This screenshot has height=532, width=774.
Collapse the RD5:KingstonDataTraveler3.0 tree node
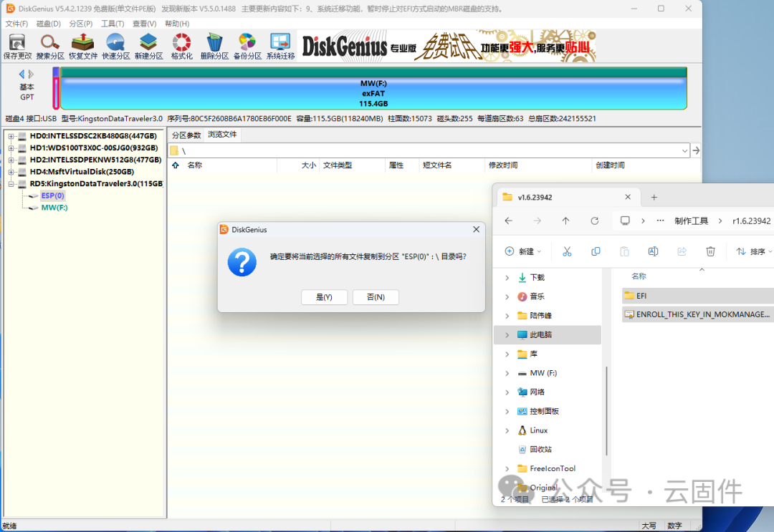(x=11, y=184)
